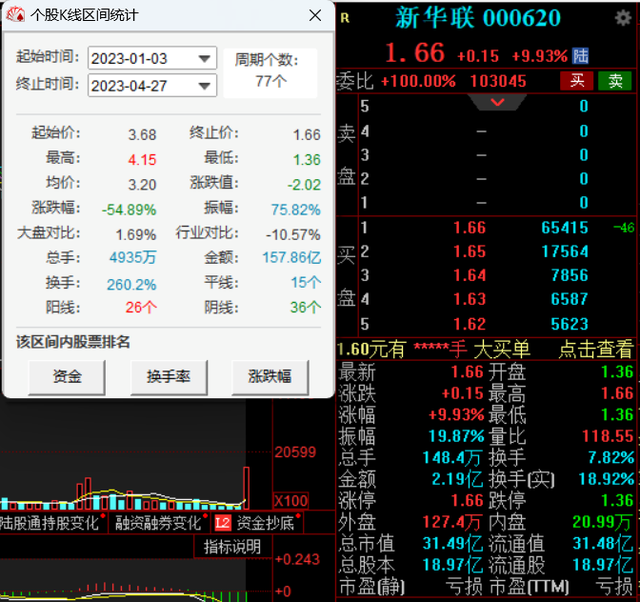Click the 委差 value 103045
640x602 pixels.
[x=498, y=81]
